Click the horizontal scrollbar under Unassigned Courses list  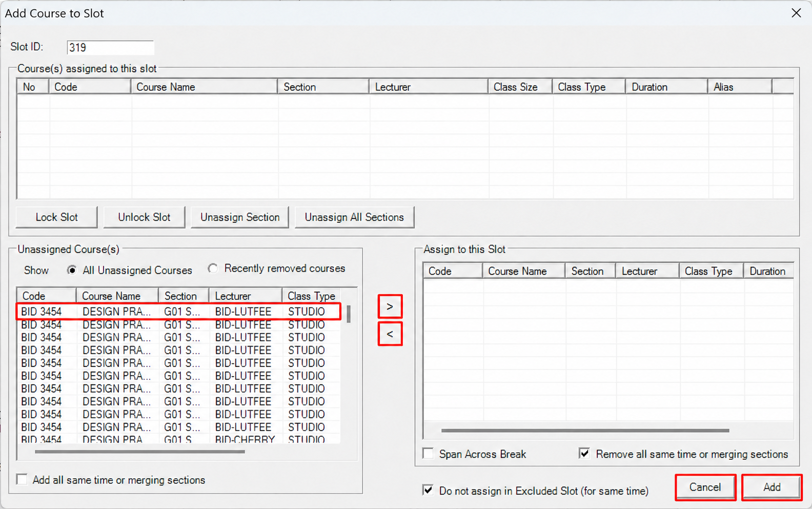(139, 452)
